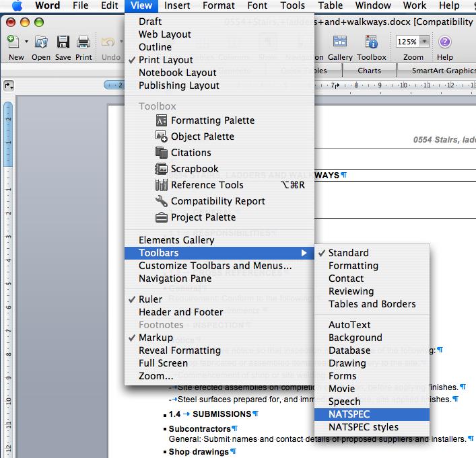Expand the Toolbars submenu arrow
The width and height of the screenshot is (476, 458).
(304, 253)
